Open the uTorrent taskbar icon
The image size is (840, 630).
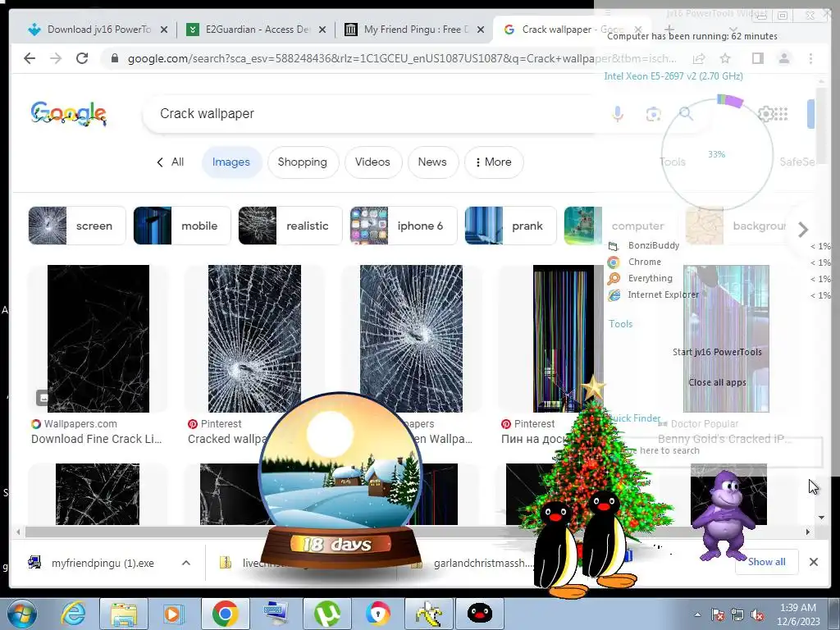[327, 614]
